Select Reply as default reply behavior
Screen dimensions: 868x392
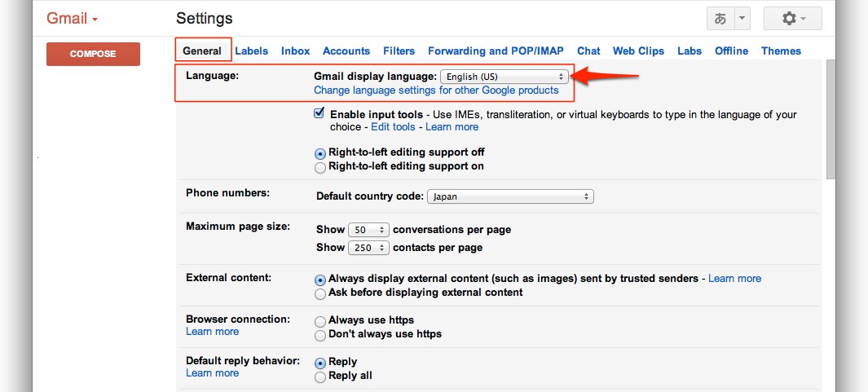(320, 363)
